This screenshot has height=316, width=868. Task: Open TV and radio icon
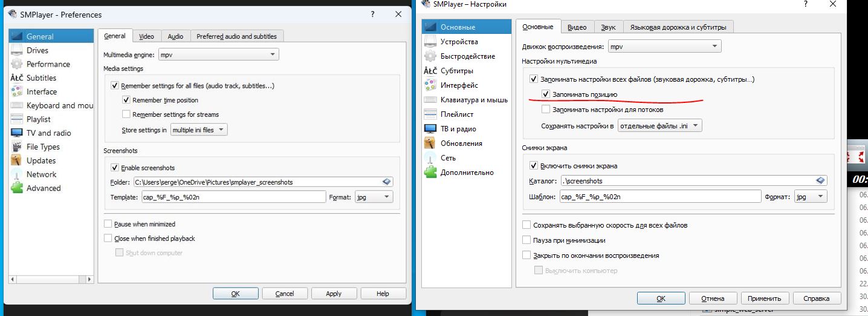tap(16, 133)
